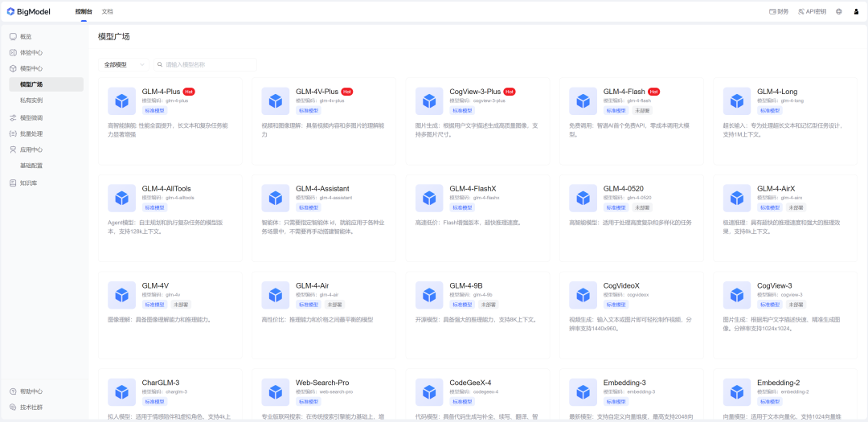Click 未部署 tag on GLM-4-0520 card
The image size is (868, 422).
[643, 207]
